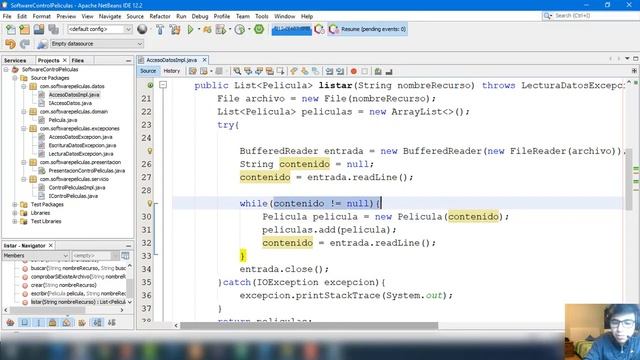Run the project with green play icon
The width and height of the screenshot is (640, 360).
pyautogui.click(x=190, y=29)
